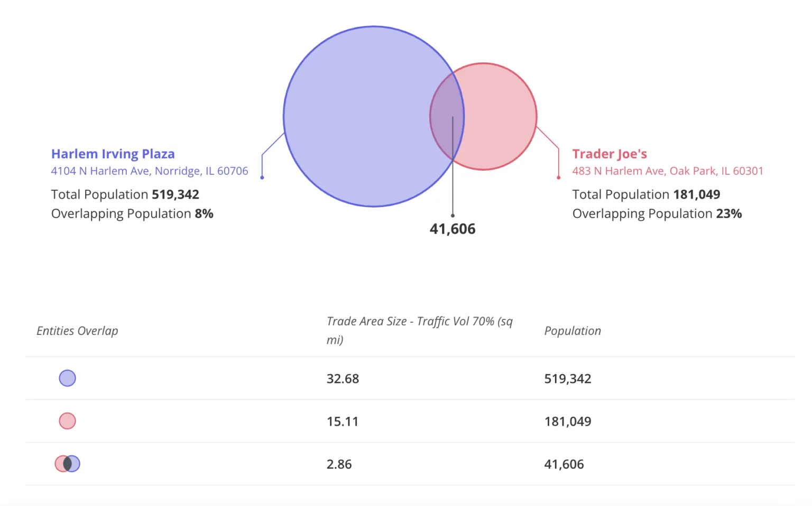This screenshot has width=812, height=506.
Task: Click the blue circle legend icon in first table row
Action: click(x=67, y=378)
